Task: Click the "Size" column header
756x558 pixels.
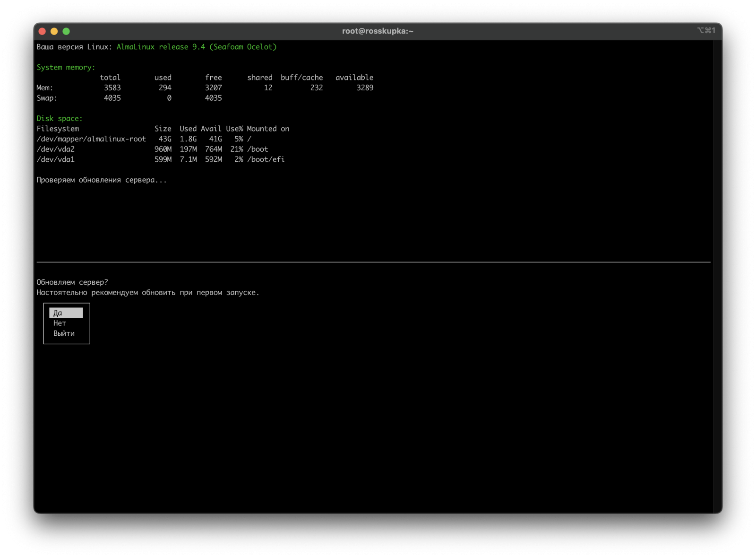Action: tap(163, 129)
